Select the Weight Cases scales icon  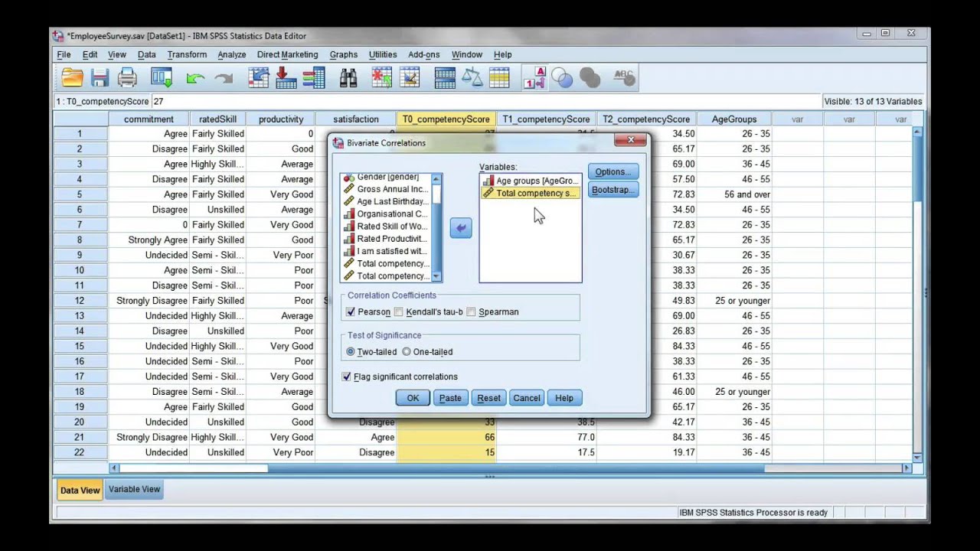[472, 77]
